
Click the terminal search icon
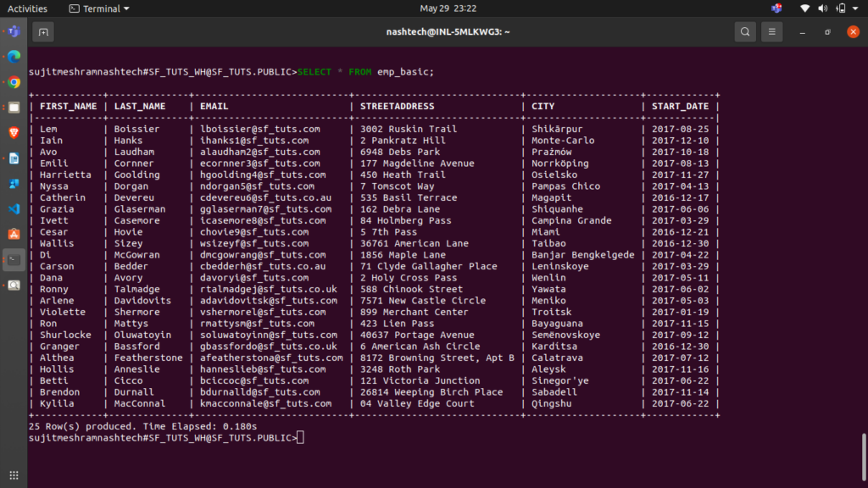744,32
